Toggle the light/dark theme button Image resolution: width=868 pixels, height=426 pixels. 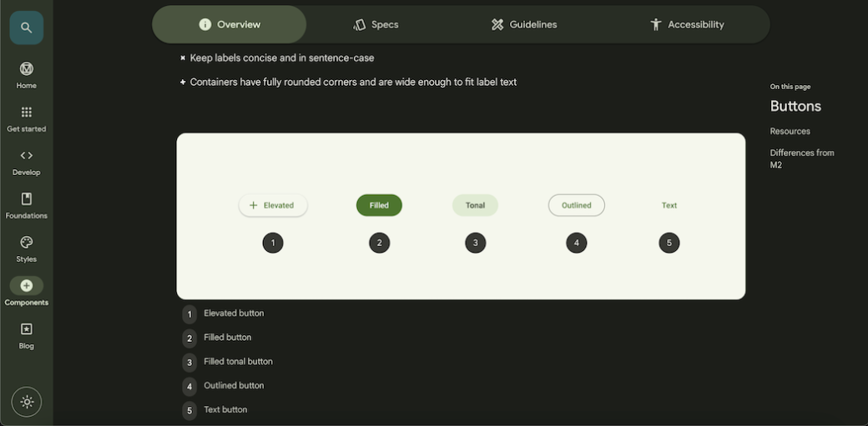pos(27,402)
